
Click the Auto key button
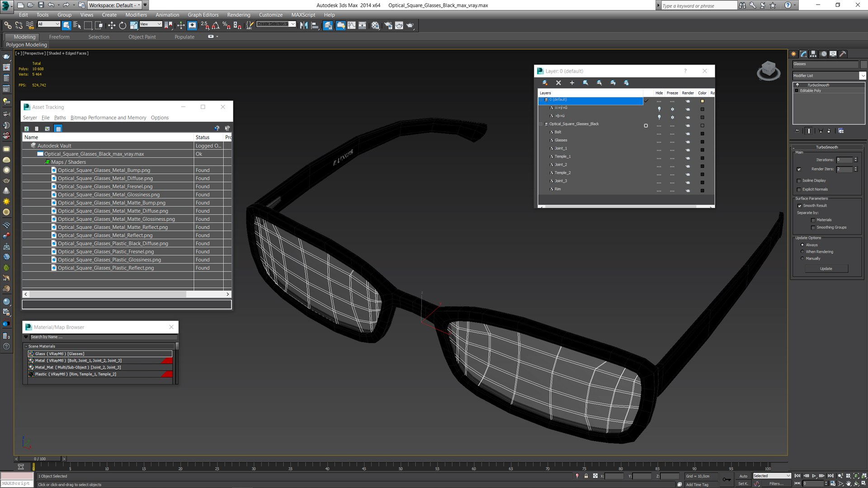[x=743, y=476]
